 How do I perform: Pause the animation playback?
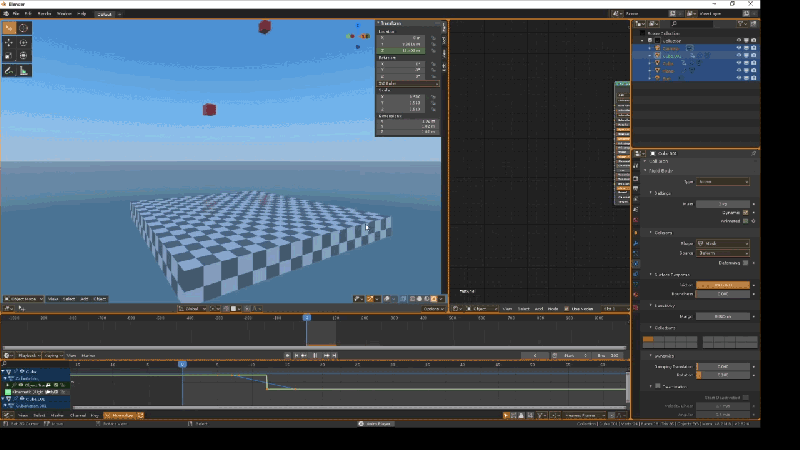point(315,356)
